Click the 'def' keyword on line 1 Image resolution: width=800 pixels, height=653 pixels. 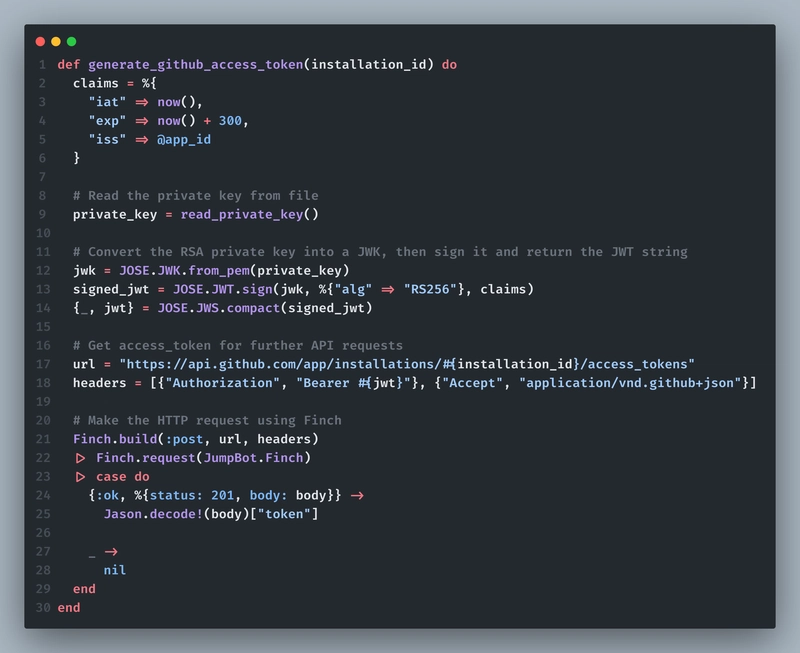[69, 65]
